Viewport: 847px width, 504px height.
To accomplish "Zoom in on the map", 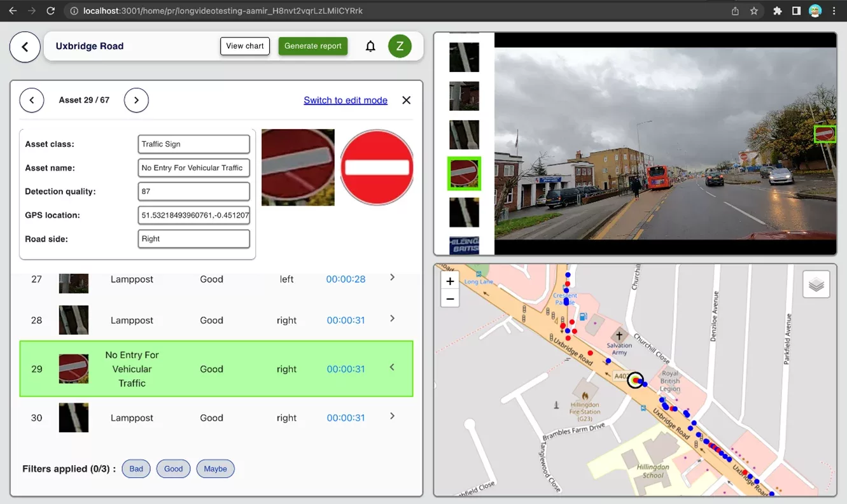I will 450,281.
